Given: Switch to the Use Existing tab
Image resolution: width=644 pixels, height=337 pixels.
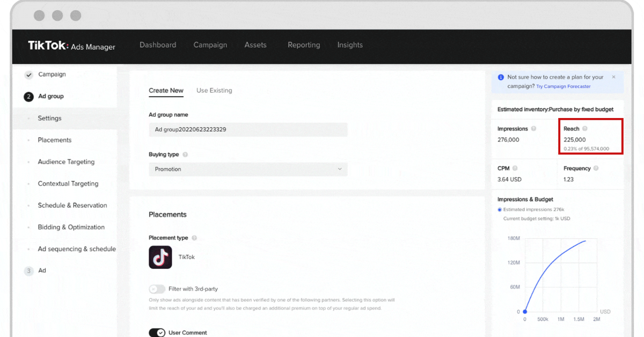Looking at the screenshot, I should pos(214,91).
